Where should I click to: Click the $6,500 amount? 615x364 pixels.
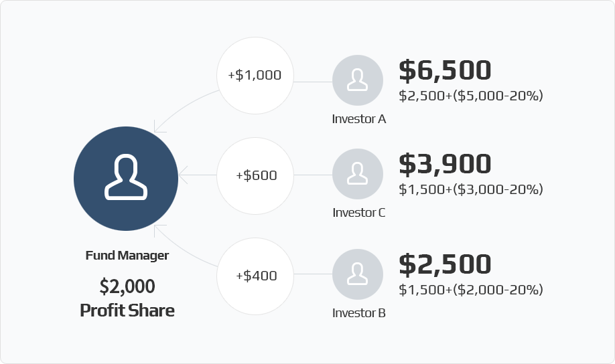pos(445,70)
